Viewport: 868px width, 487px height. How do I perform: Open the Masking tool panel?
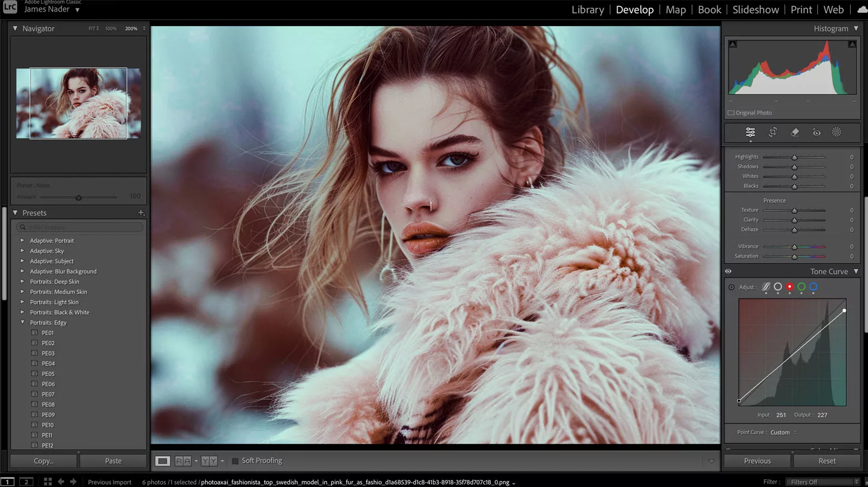[x=836, y=132]
